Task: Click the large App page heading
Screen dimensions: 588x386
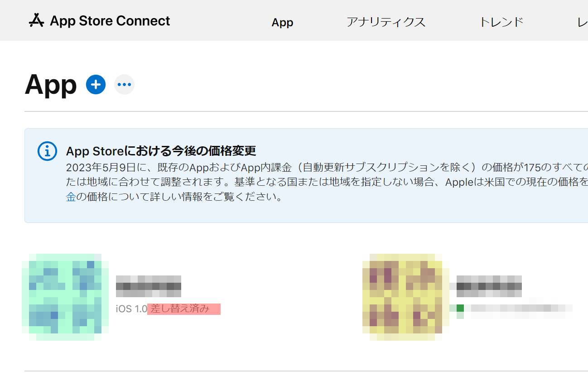Action: (51, 85)
